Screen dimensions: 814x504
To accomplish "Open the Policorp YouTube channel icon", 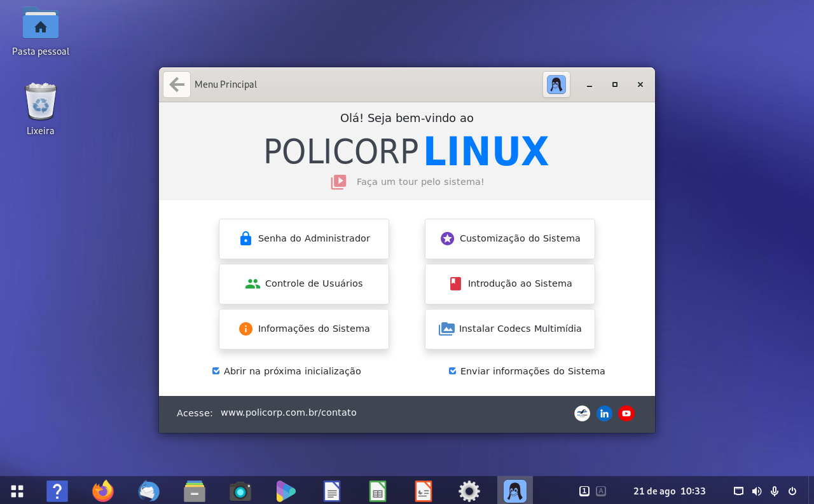I will tap(626, 413).
